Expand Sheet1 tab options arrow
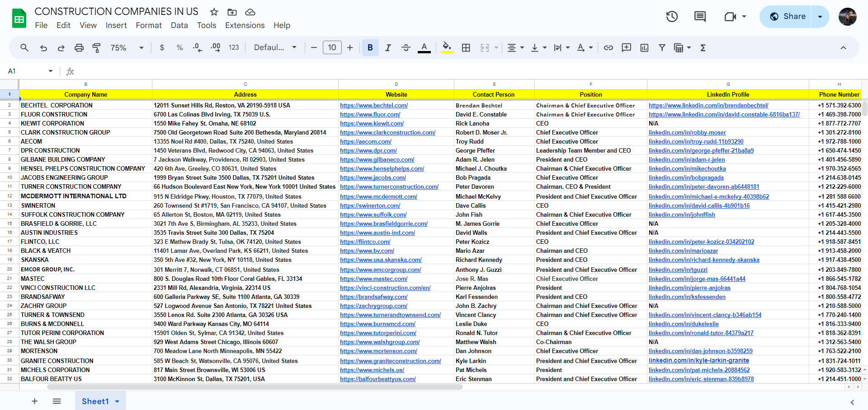 coord(117,401)
